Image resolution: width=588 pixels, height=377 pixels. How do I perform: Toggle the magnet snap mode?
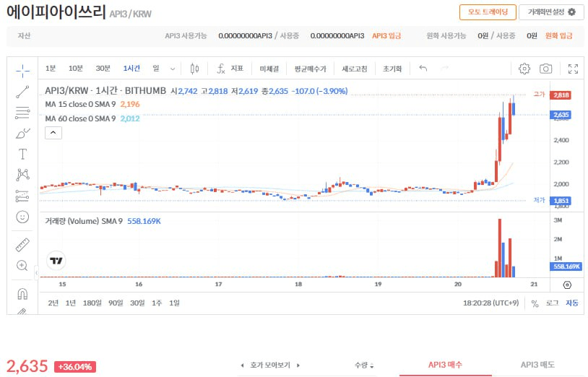[x=22, y=294]
